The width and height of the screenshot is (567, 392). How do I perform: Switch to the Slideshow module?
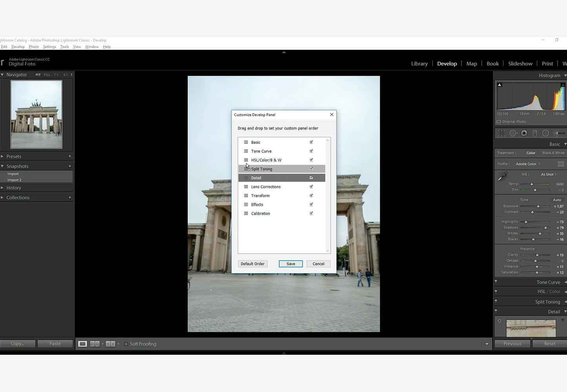(520, 64)
